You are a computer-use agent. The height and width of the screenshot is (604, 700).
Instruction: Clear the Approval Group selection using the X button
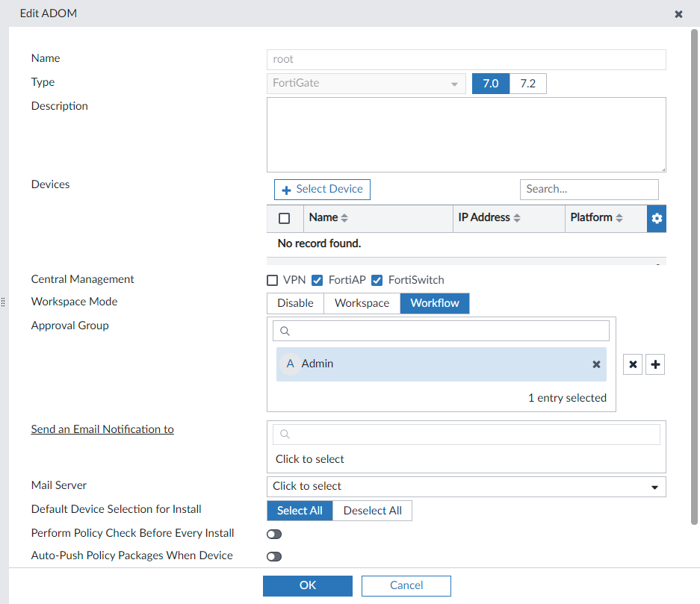pyautogui.click(x=633, y=364)
